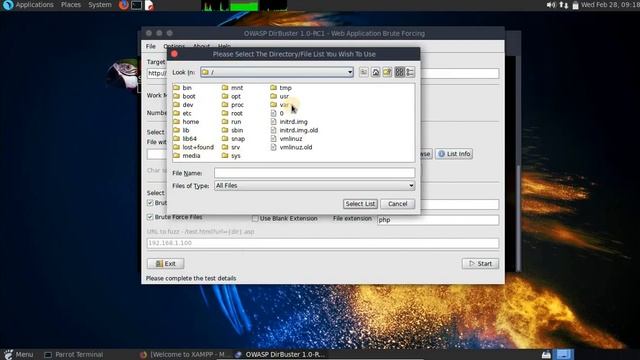The width and height of the screenshot is (640, 360).
Task: Open the Menu button in bottom panel
Action: [18, 354]
